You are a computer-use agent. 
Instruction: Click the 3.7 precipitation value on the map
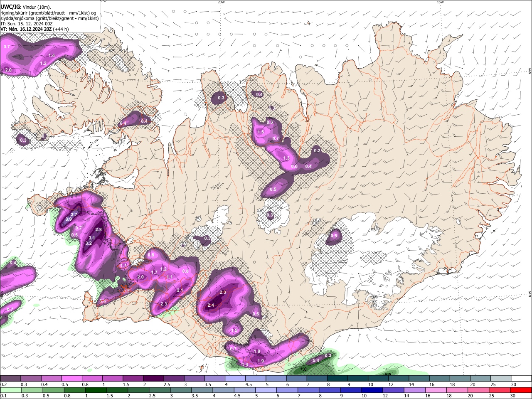[x=74, y=214]
